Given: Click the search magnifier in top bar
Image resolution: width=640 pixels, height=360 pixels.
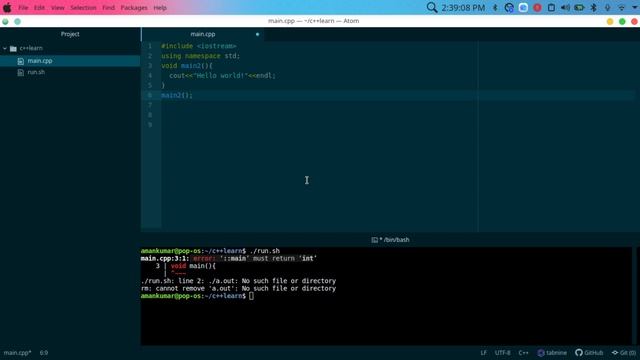Looking at the screenshot, I should pos(431,7).
